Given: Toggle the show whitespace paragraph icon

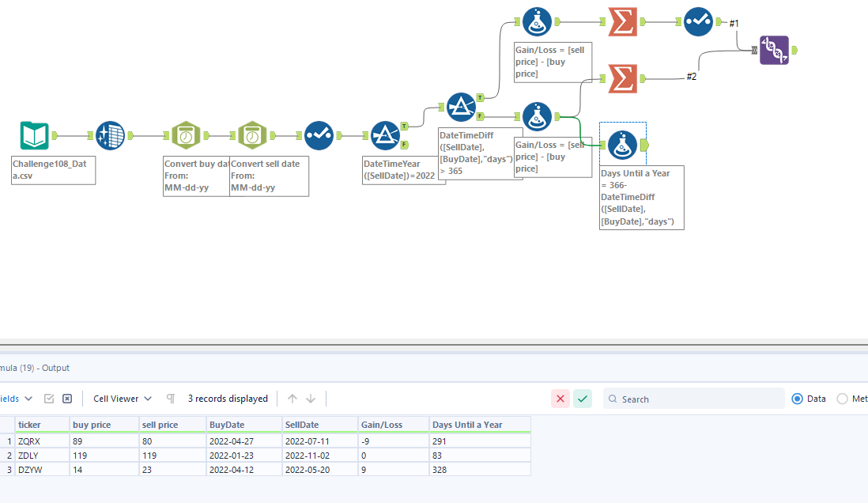Looking at the screenshot, I should tap(171, 399).
